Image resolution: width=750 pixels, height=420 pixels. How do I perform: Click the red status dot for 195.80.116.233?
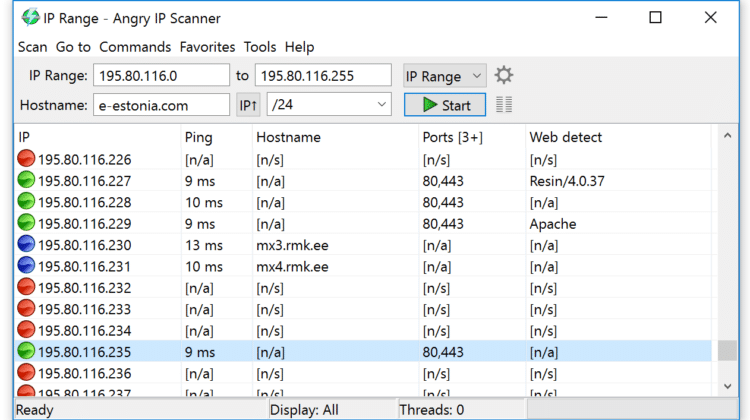coord(26,309)
